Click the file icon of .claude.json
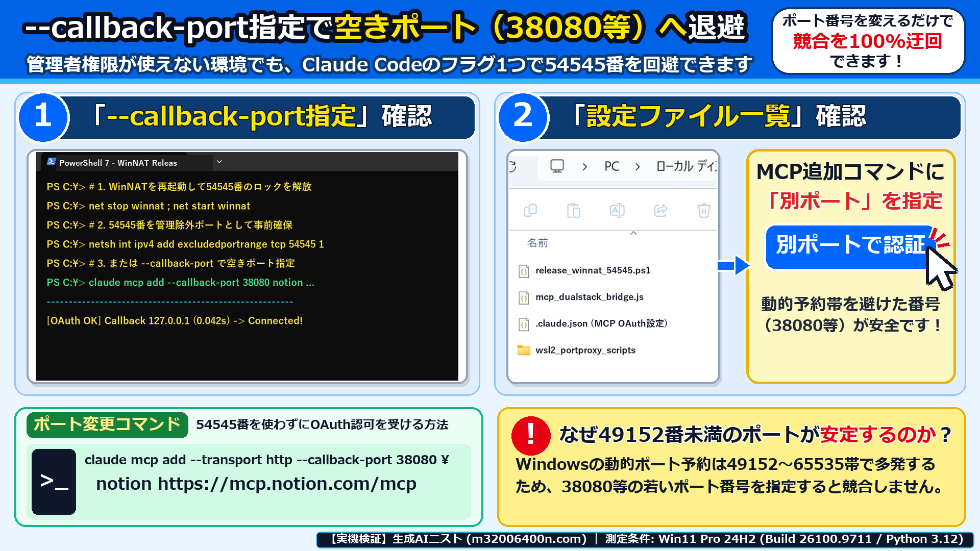Screen dimensions: 980x551 [524, 324]
